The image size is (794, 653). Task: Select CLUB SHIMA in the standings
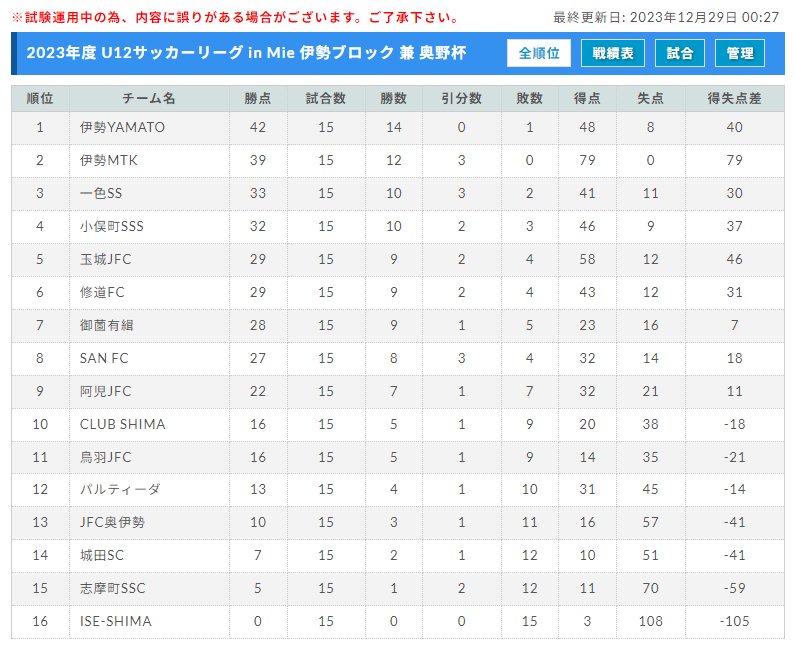123,424
